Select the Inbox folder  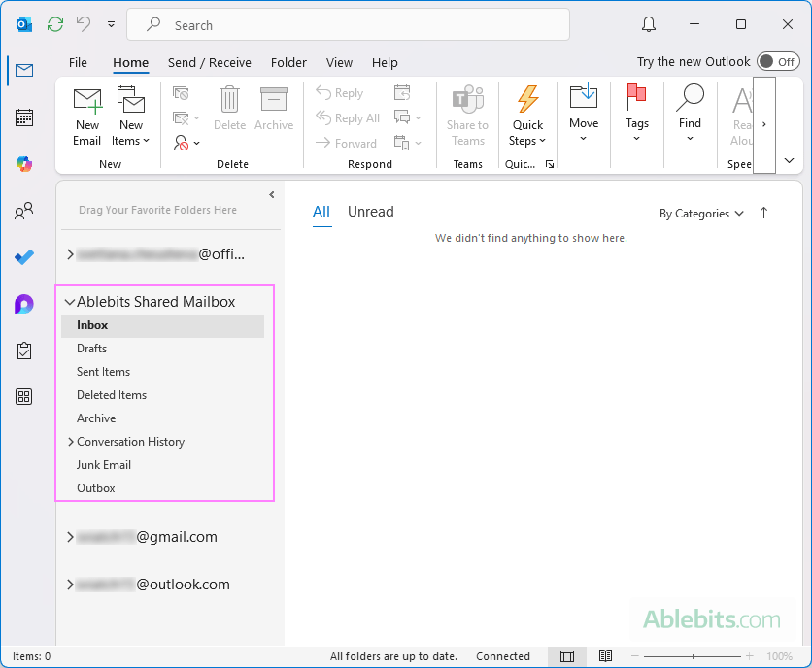point(162,325)
